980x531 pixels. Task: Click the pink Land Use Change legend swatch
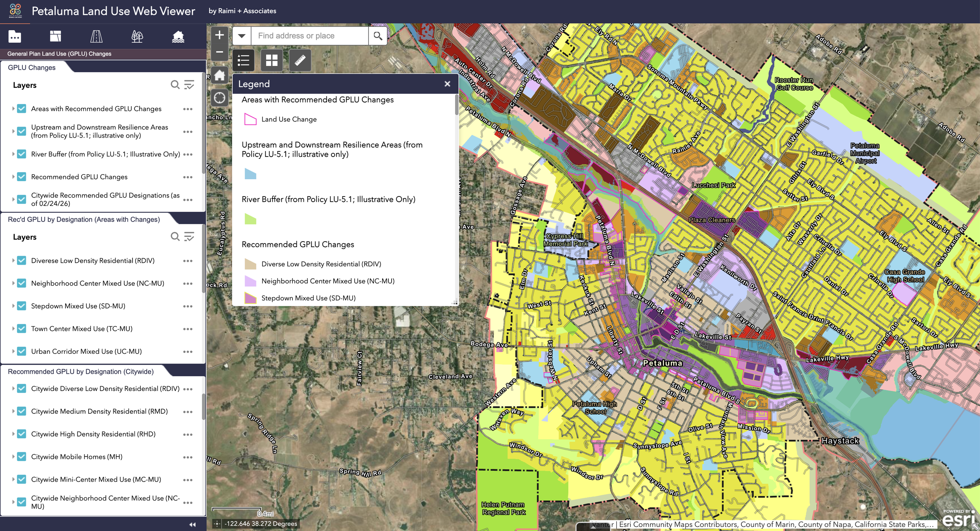click(x=250, y=119)
